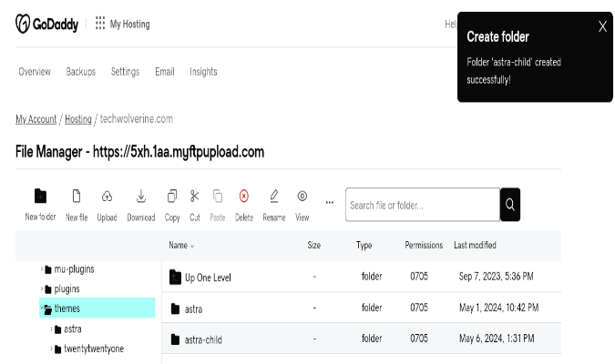Click the Rename pencil icon
This screenshot has height=364, width=615.
pyautogui.click(x=274, y=196)
